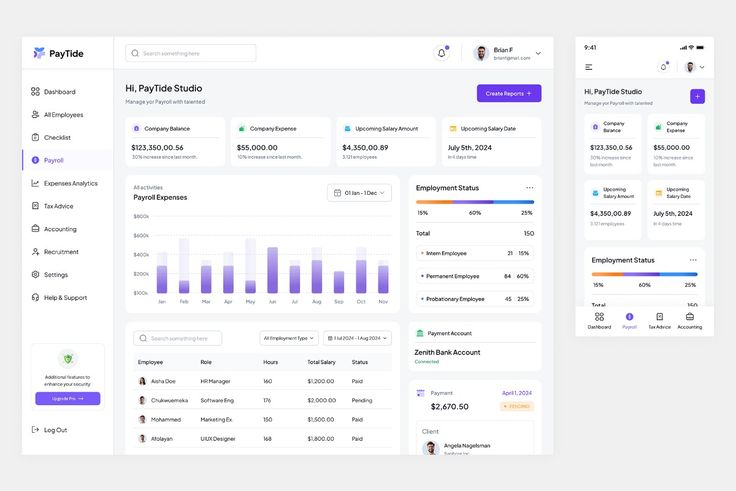The height and width of the screenshot is (491, 736).
Task: Click the Total Salary column header
Action: pyautogui.click(x=321, y=362)
